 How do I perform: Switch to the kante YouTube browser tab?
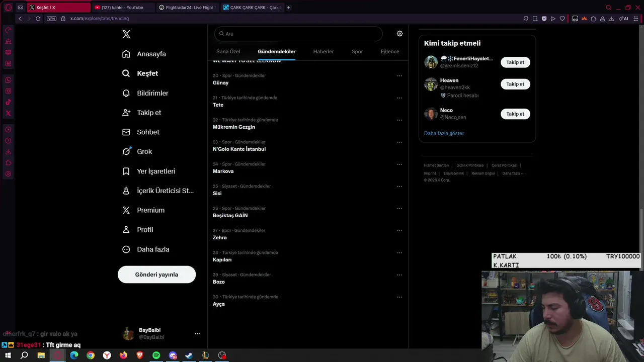122,8
